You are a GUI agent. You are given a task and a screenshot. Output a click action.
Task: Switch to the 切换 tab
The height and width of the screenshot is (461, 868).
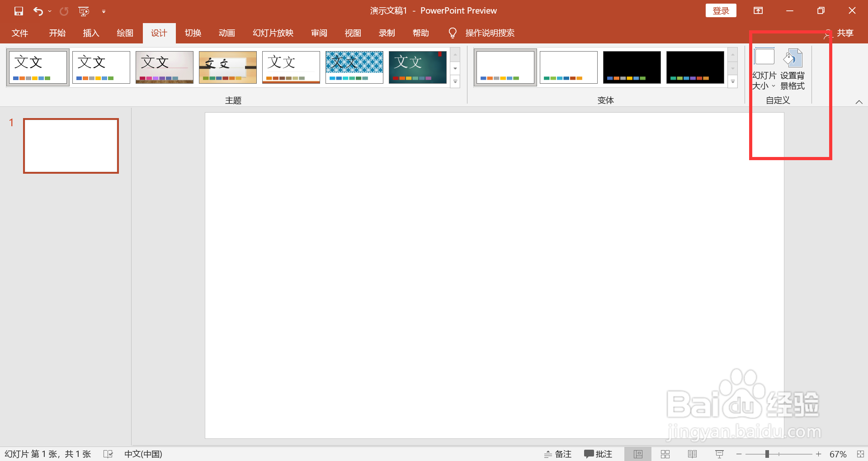pyautogui.click(x=193, y=33)
